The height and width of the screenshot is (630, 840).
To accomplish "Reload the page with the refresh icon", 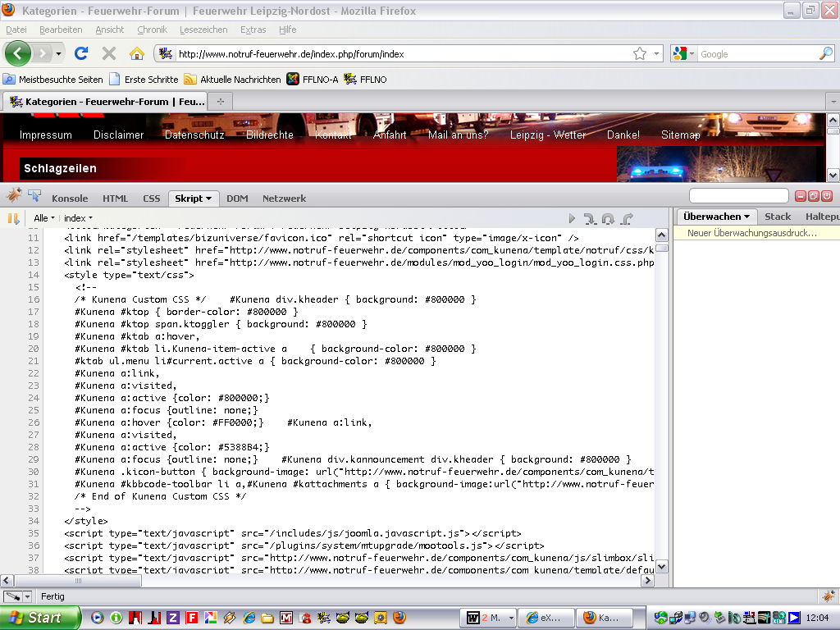I will tap(81, 53).
